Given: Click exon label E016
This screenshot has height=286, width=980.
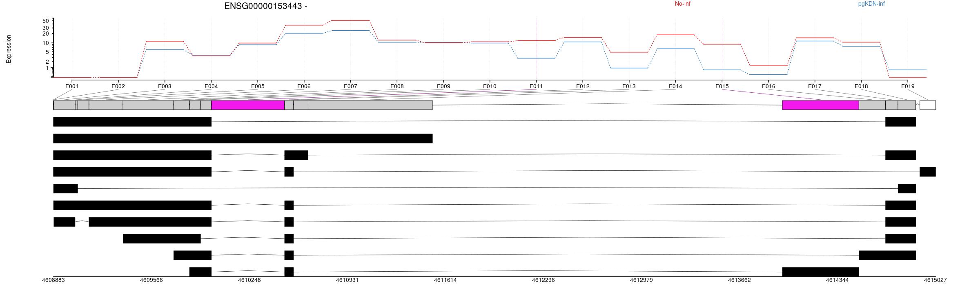Looking at the screenshot, I should point(768,87).
